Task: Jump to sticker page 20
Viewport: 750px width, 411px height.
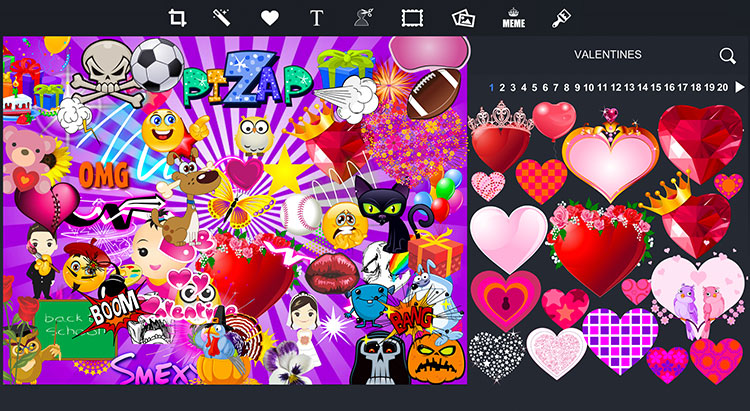Action: click(x=722, y=88)
